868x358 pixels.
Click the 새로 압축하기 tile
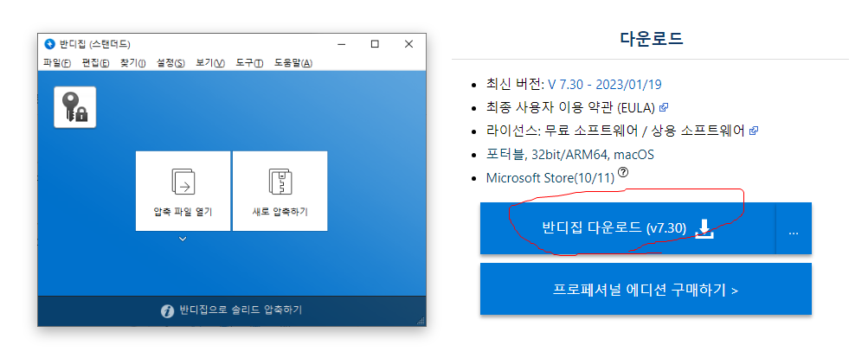280,191
